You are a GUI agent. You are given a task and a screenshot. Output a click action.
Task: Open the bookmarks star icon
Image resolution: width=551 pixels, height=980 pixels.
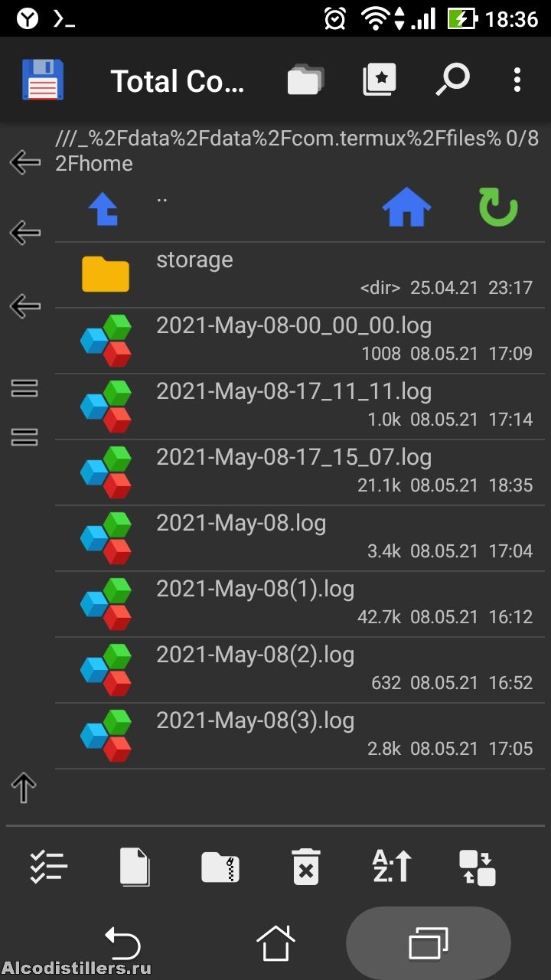tap(379, 80)
